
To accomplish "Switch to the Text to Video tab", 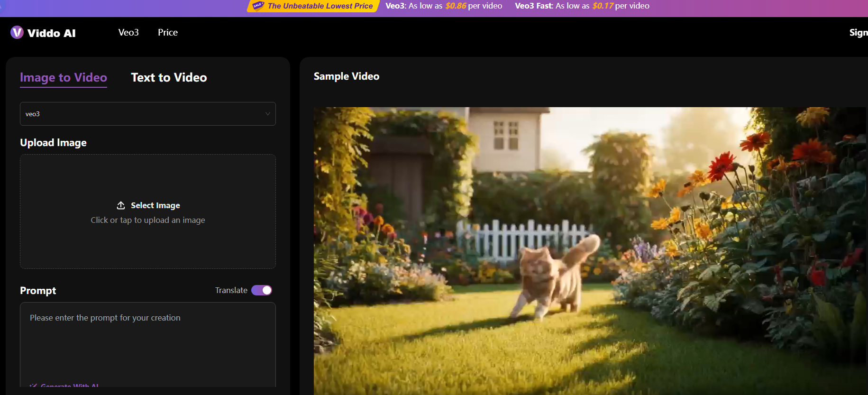I will (169, 77).
